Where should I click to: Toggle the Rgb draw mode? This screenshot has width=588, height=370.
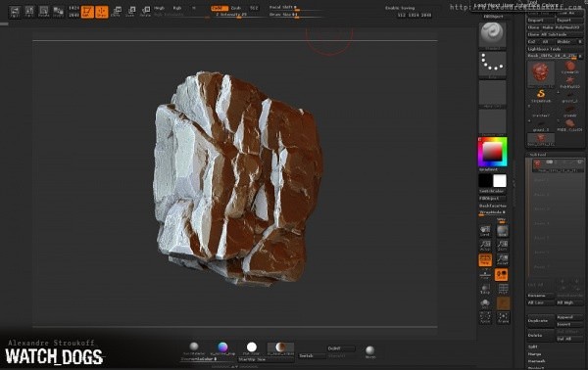click(x=177, y=8)
